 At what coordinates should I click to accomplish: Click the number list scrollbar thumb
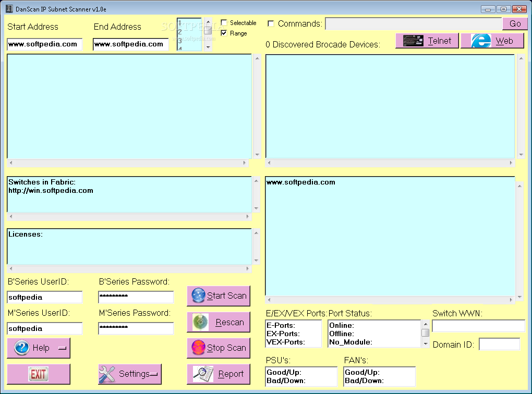coord(208,30)
